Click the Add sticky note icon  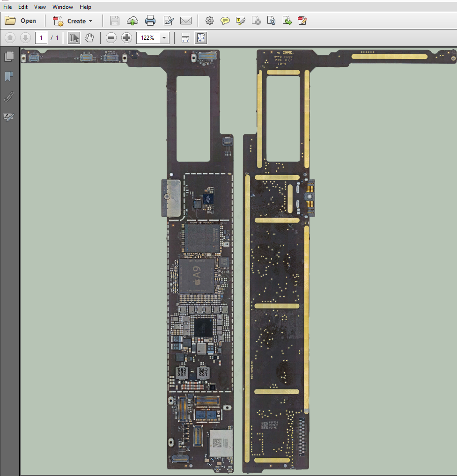(225, 21)
